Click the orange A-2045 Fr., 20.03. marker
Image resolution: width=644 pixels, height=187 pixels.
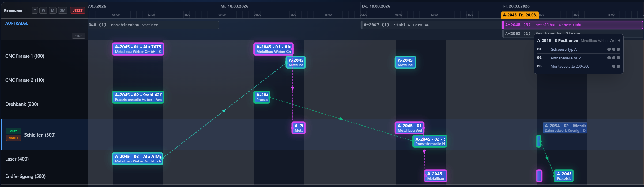519,15
